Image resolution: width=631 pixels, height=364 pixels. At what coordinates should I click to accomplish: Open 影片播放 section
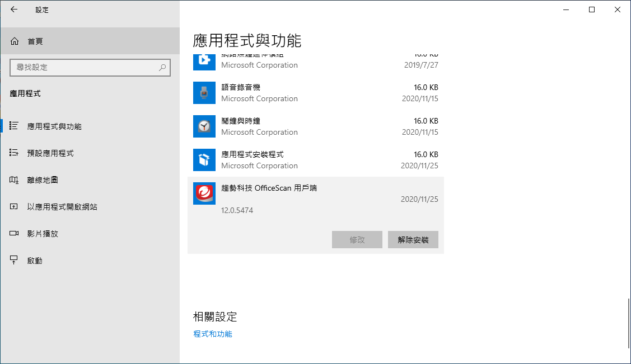pyautogui.click(x=90, y=233)
